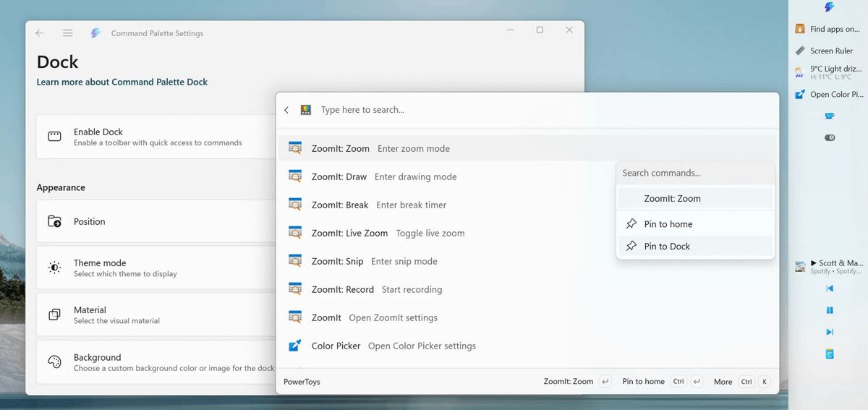868x410 pixels.
Task: Click the pin icon beside Pin to home
Action: point(631,224)
